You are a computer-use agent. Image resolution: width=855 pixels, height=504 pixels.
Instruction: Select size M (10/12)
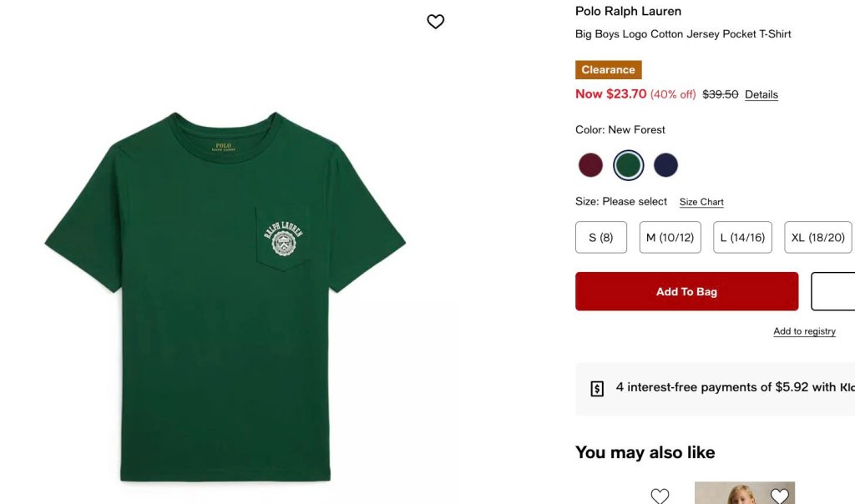tap(670, 238)
